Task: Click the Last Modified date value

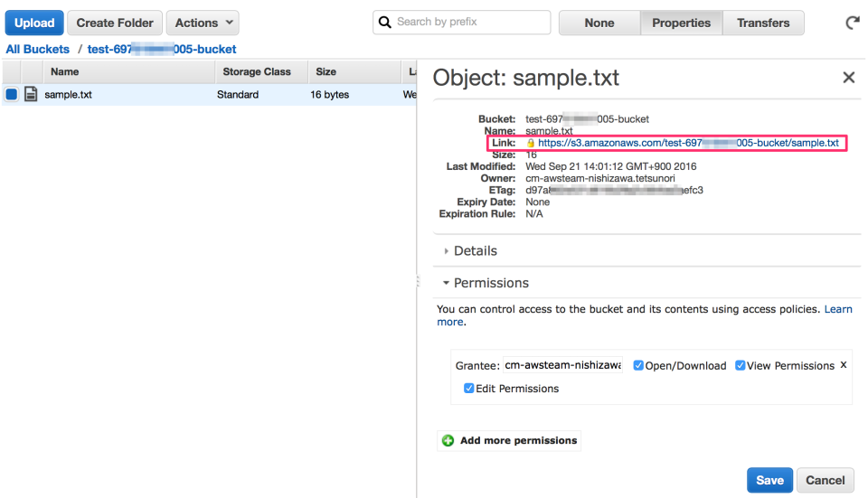Action: [x=611, y=166]
